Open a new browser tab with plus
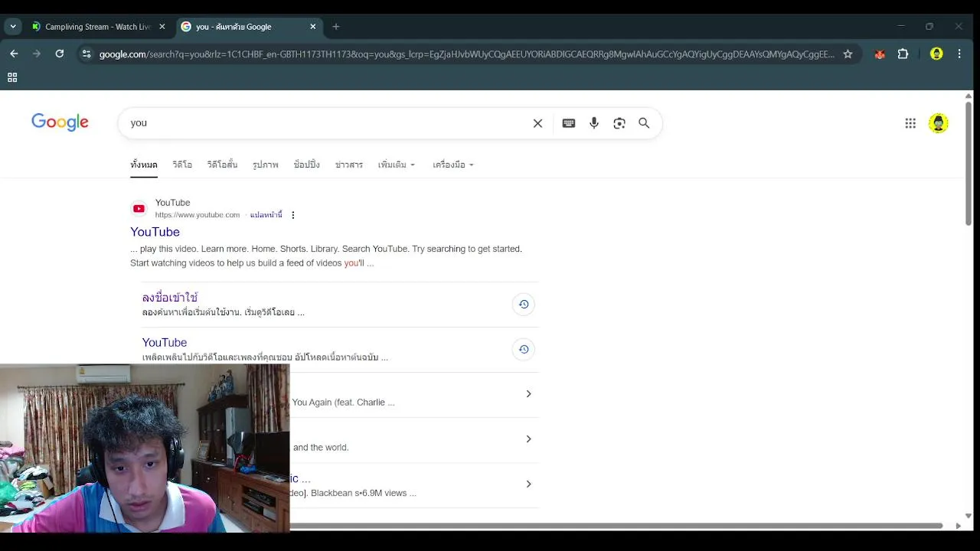980x551 pixels. point(336,27)
